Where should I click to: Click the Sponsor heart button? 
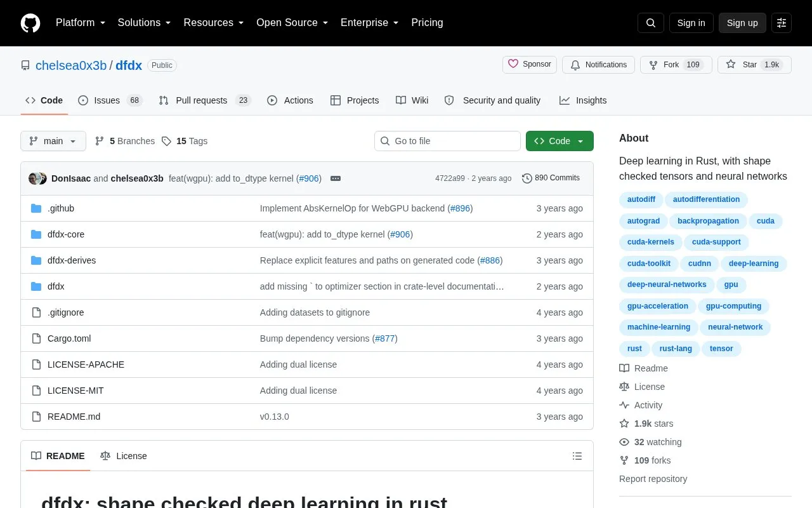530,65
